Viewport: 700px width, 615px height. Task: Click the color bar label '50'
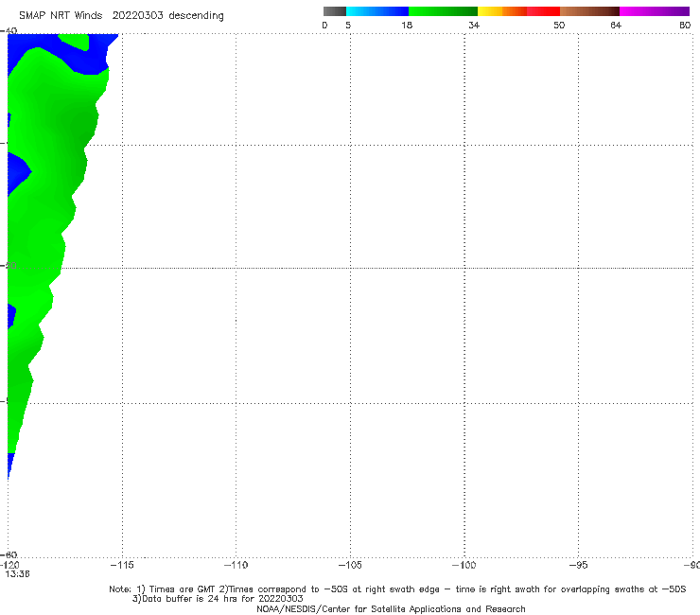(559, 25)
